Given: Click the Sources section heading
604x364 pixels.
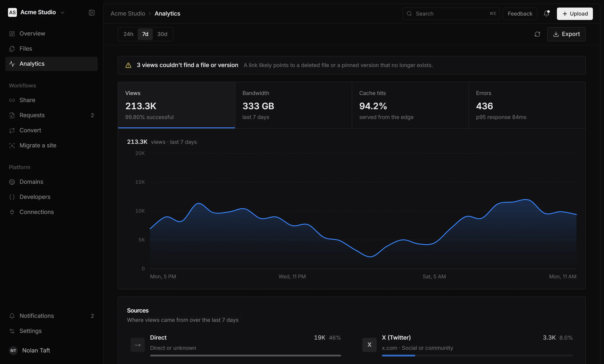Looking at the screenshot, I should pyautogui.click(x=137, y=311).
